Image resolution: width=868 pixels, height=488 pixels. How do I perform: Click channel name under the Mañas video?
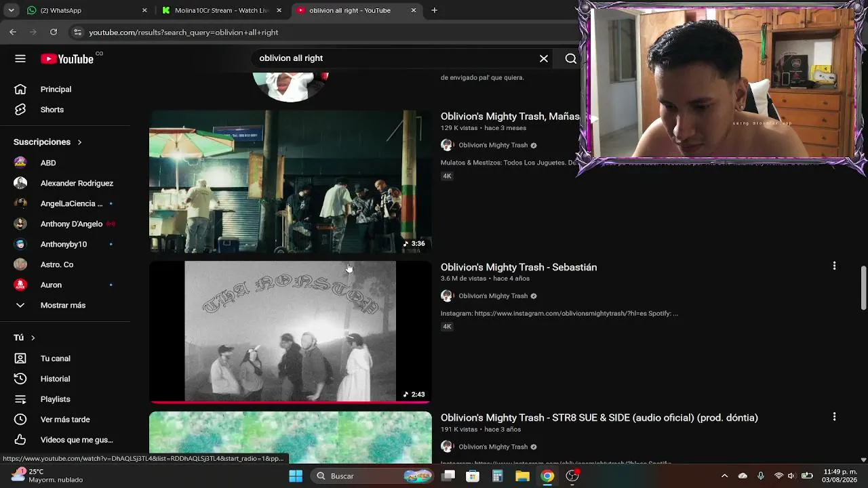point(493,145)
